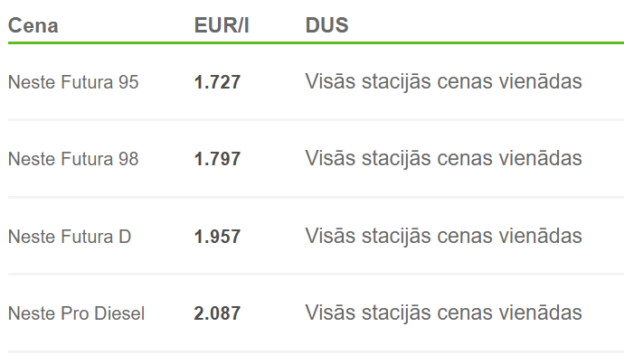Click the 1.797 price value
Screen dimensions: 624x364
pos(217,159)
